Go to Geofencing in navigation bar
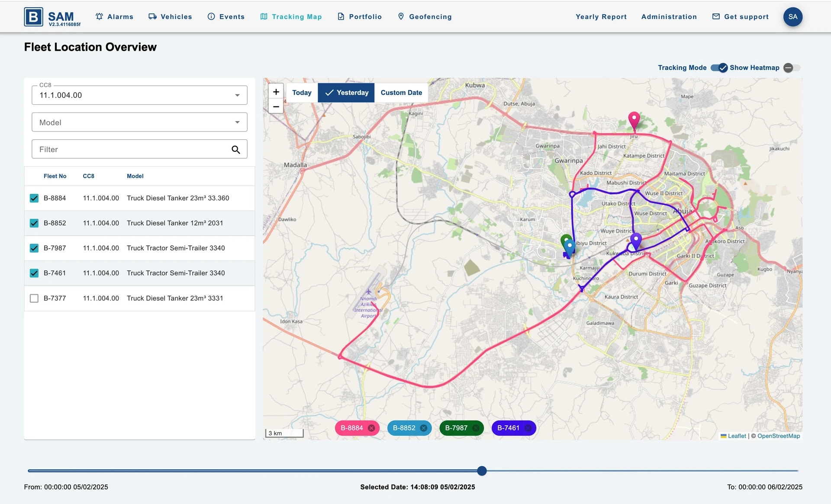831x504 pixels. 425,17
